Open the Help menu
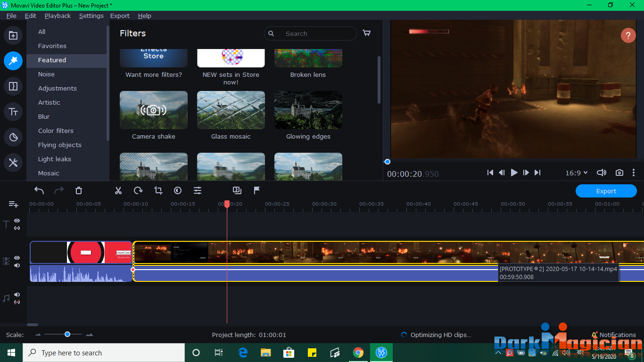 pyautogui.click(x=145, y=16)
